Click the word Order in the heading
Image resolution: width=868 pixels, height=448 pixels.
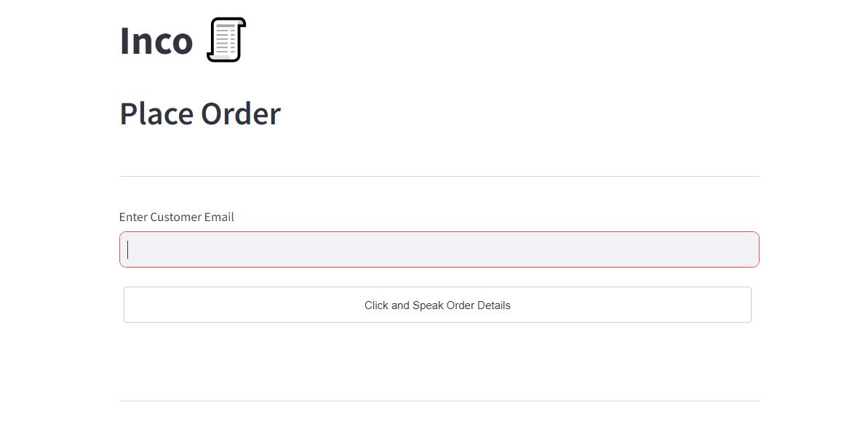click(241, 113)
